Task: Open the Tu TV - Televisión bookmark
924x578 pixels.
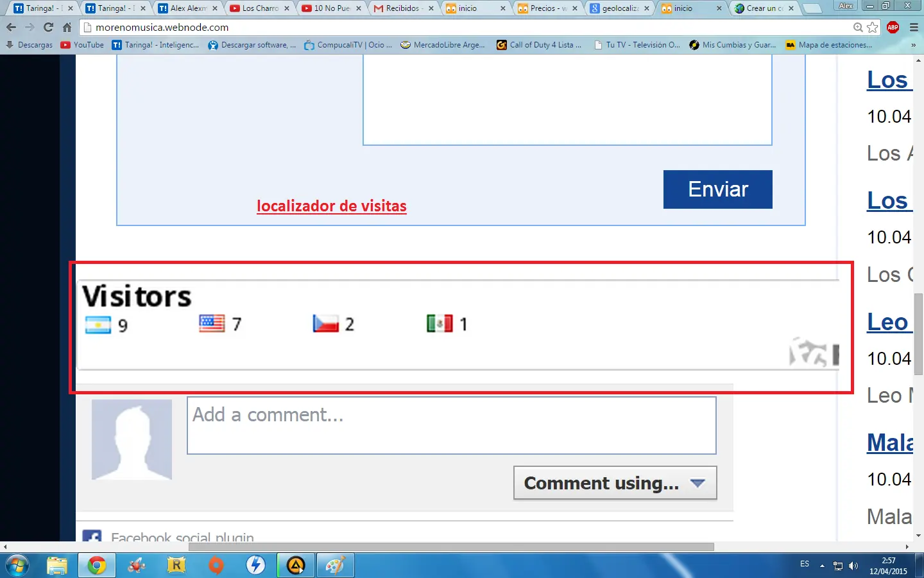Action: (x=637, y=45)
